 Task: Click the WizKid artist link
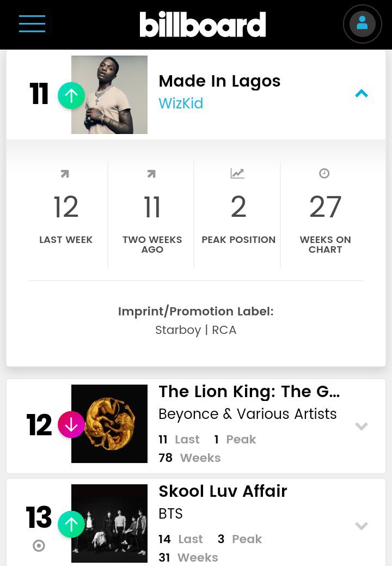point(181,104)
